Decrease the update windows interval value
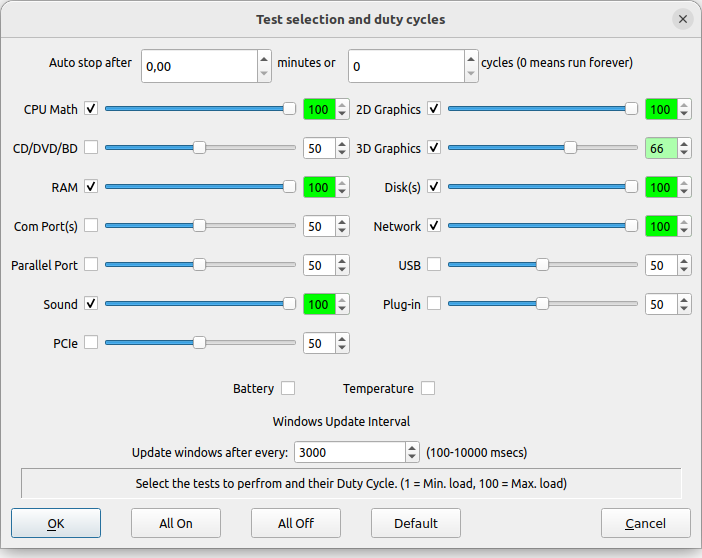 pyautogui.click(x=412, y=458)
